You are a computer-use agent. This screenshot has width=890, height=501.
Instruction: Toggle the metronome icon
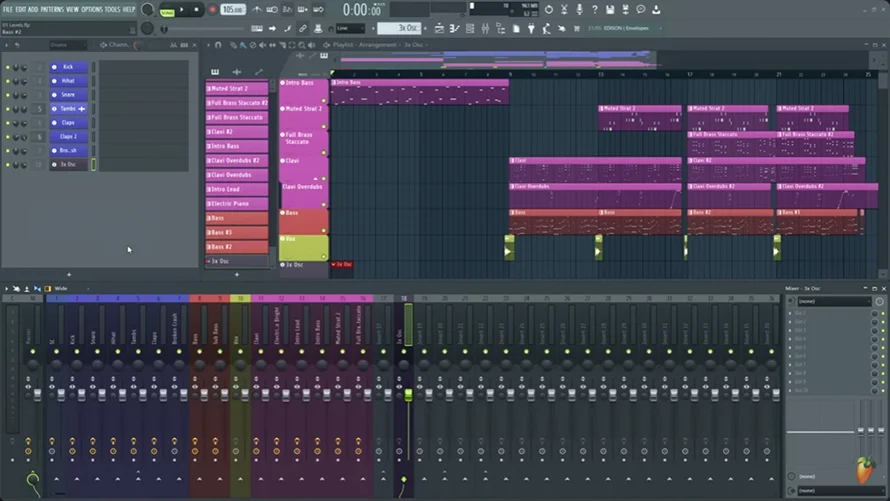pyautogui.click(x=257, y=10)
